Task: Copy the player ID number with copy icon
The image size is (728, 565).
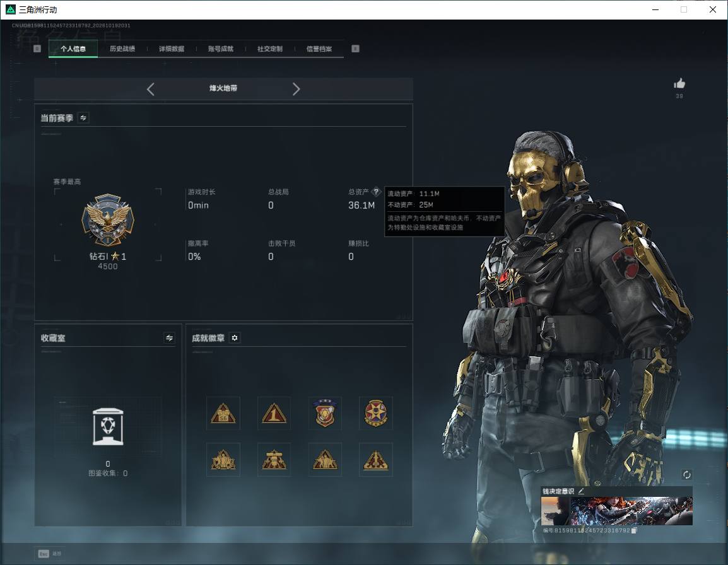Action: 634,530
